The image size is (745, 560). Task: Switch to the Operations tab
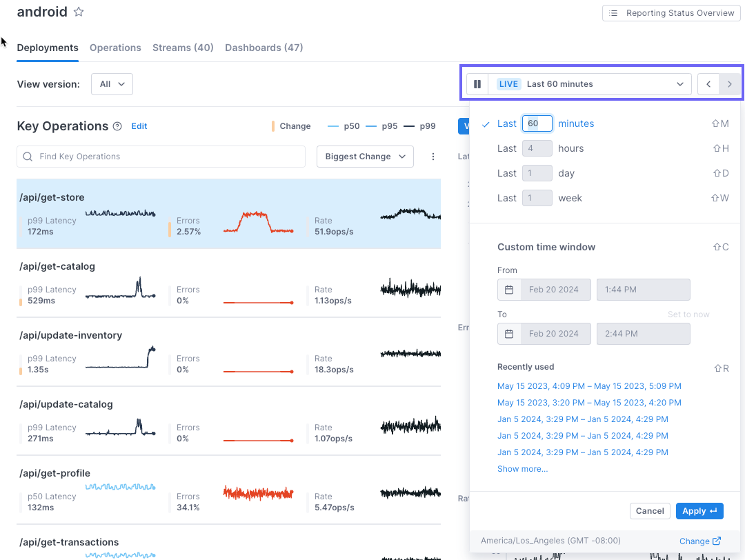click(x=115, y=48)
